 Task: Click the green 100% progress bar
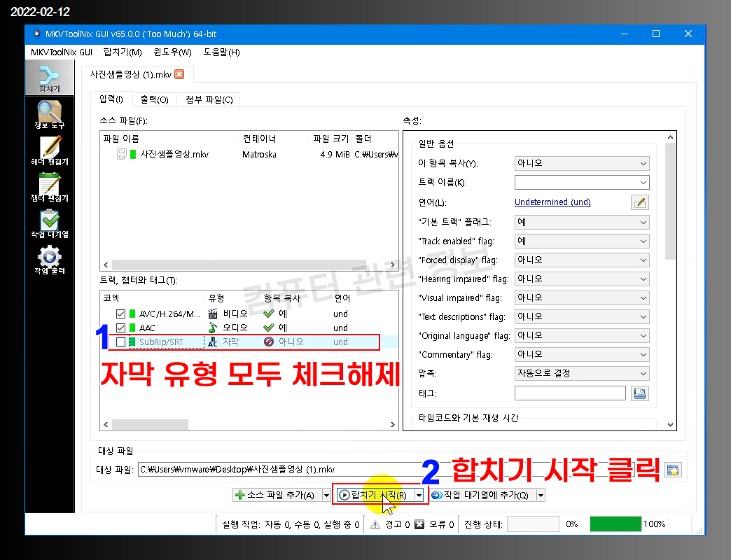[x=615, y=524]
